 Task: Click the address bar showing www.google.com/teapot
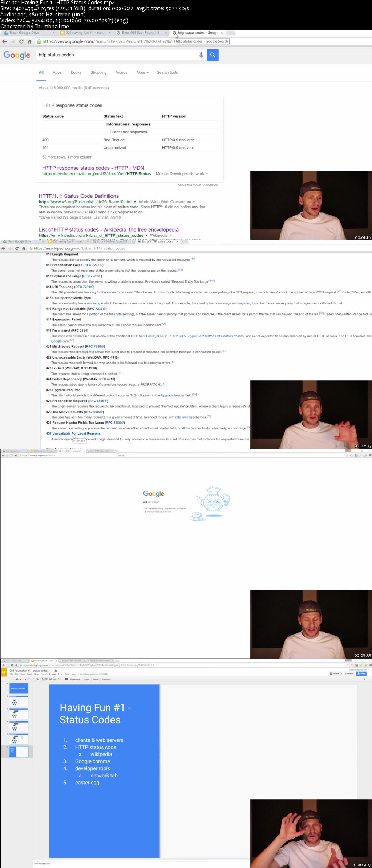182,455
